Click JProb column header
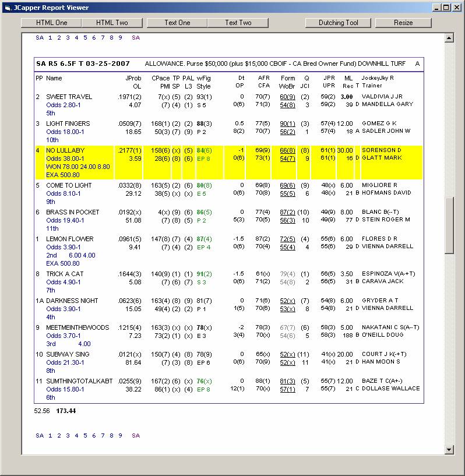 coord(133,78)
